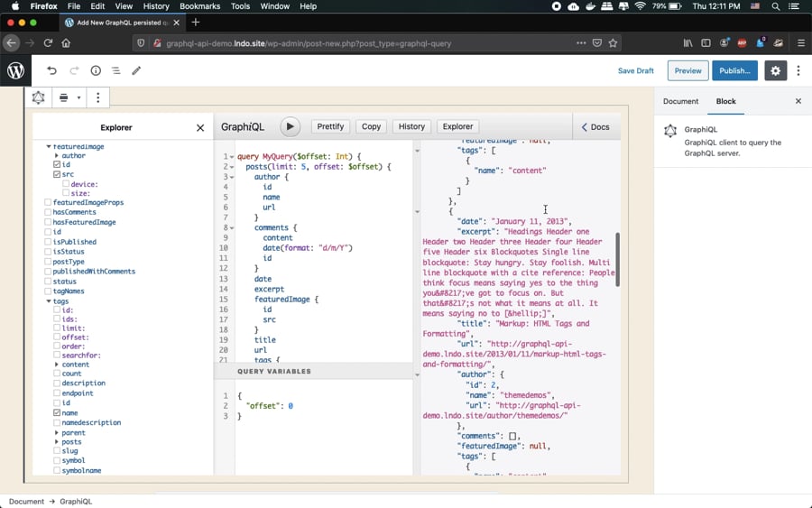
Task: Click the pencil tools icon
Action: (136, 70)
